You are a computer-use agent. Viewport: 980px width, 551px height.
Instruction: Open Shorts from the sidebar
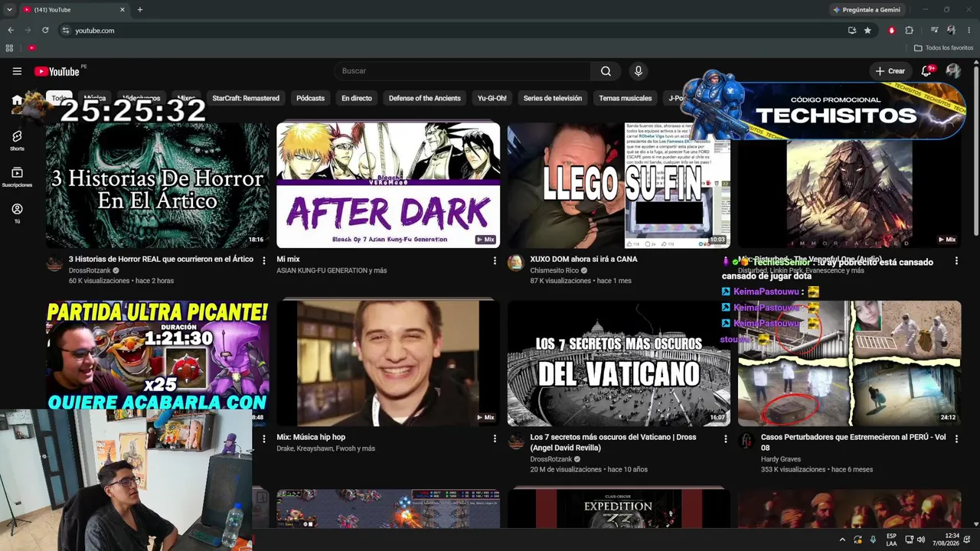click(x=17, y=140)
